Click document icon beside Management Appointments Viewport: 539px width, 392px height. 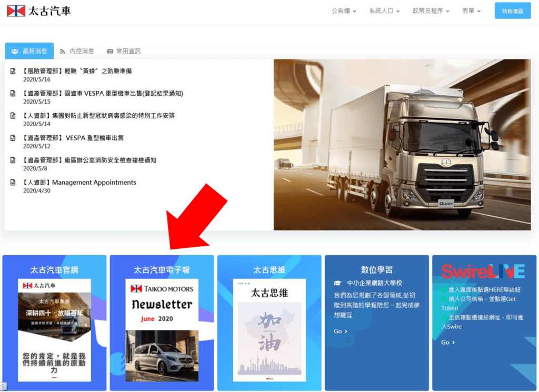tap(13, 183)
